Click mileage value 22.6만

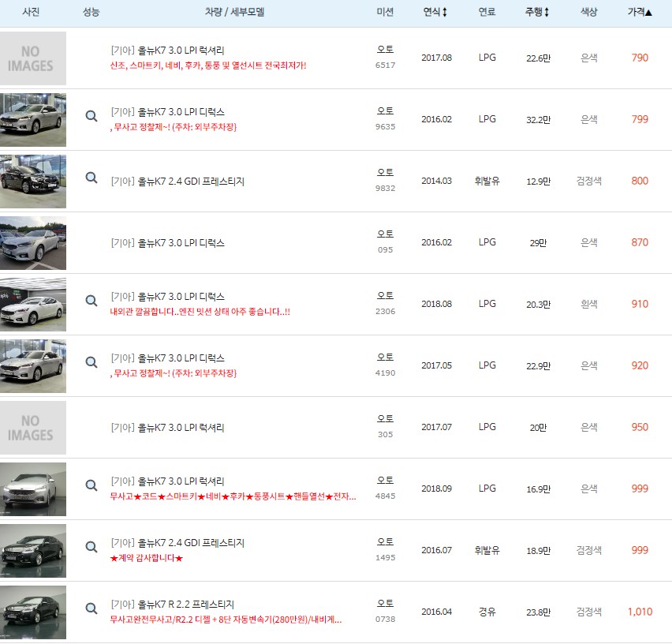pos(538,58)
